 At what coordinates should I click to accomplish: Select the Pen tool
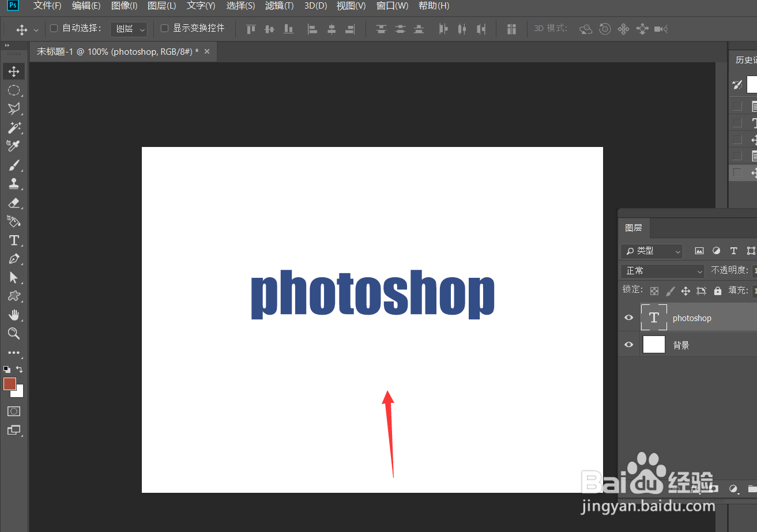tap(14, 259)
